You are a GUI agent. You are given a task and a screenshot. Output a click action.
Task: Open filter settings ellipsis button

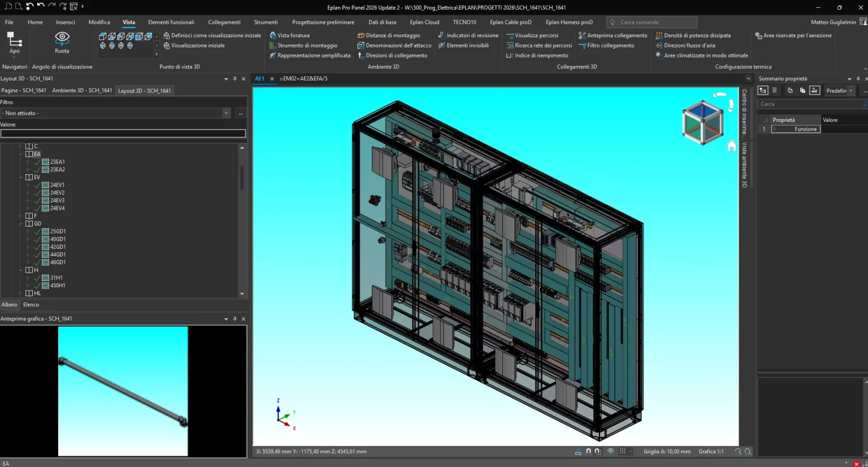[241, 113]
